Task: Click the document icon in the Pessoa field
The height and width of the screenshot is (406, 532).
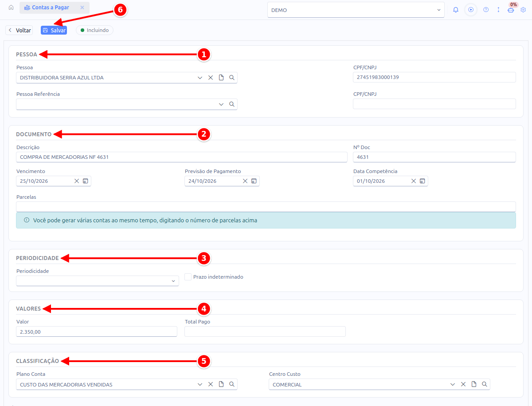Action: point(221,78)
